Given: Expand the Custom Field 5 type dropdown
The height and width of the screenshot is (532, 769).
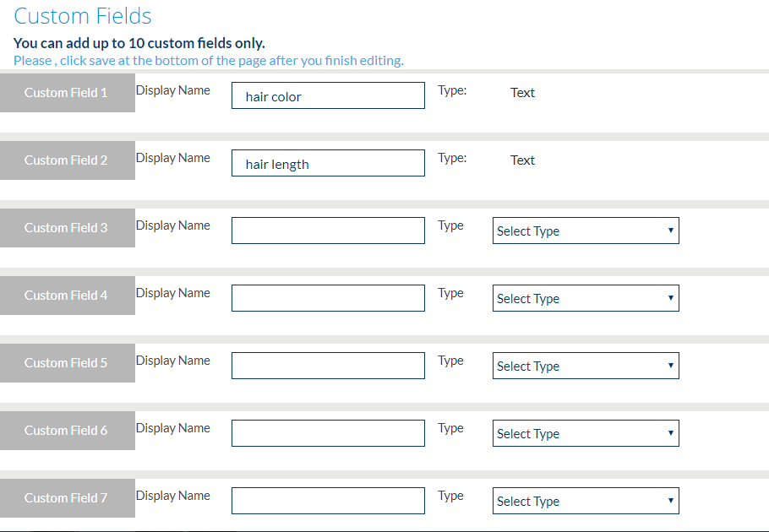Looking at the screenshot, I should tap(586, 366).
